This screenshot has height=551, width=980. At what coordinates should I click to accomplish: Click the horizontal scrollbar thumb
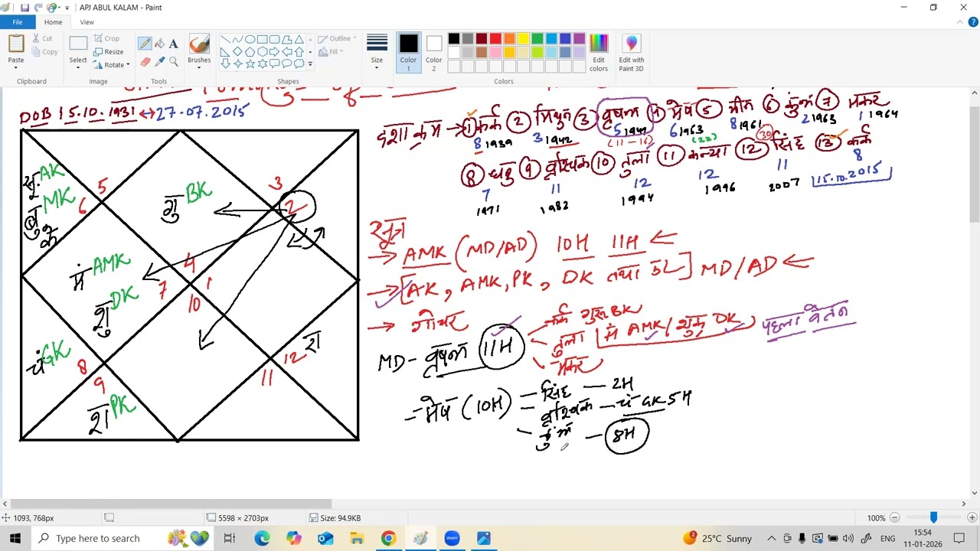(x=170, y=504)
